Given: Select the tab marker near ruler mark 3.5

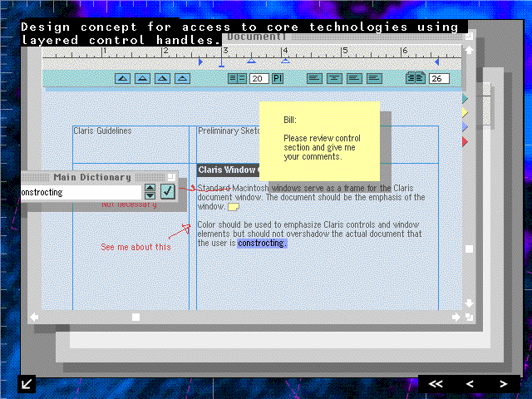Looking at the screenshot, I should (251, 61).
